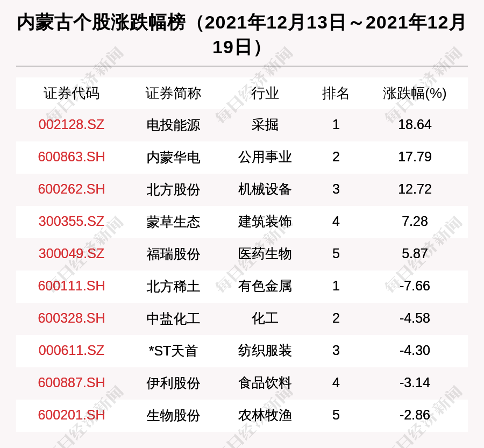Click the change value 7.28
Image resolution: width=484 pixels, height=448 pixels.
pyautogui.click(x=415, y=222)
